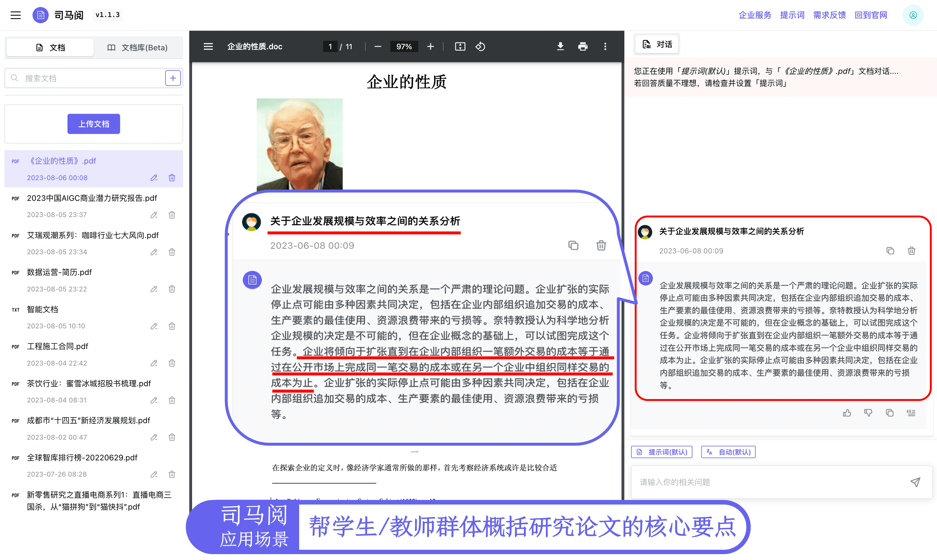Print the document via printer icon
This screenshot has height=560, width=937.
pos(582,46)
